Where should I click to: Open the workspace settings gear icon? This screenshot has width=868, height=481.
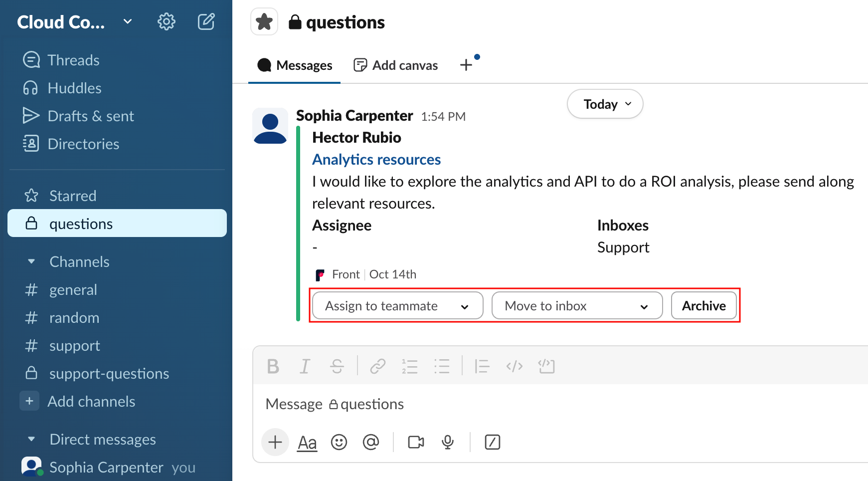167,22
